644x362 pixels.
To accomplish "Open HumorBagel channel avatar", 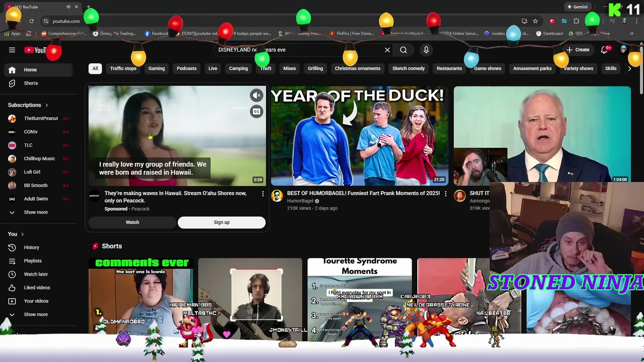I will pyautogui.click(x=277, y=196).
